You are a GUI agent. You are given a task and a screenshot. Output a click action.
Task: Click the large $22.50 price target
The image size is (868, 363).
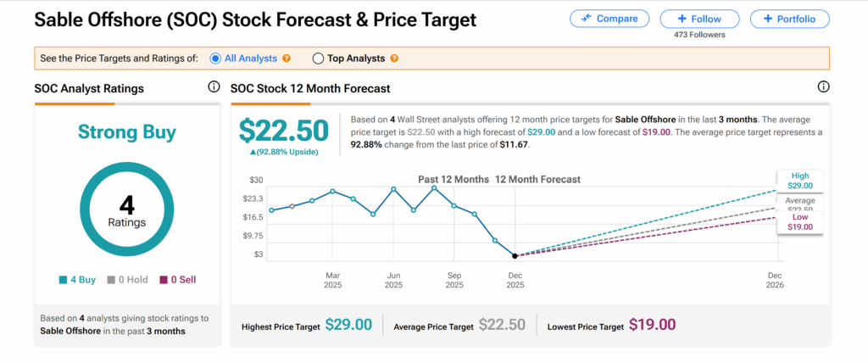(283, 130)
